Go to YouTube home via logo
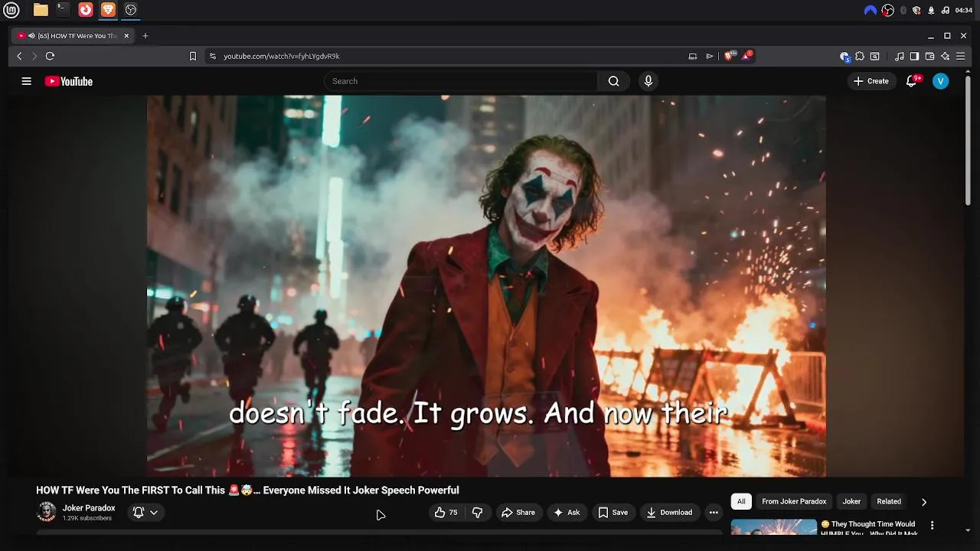 (69, 81)
